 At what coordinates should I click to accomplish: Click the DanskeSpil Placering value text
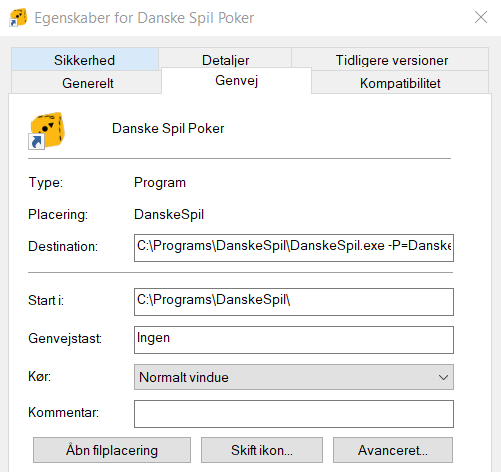pyautogui.click(x=169, y=214)
